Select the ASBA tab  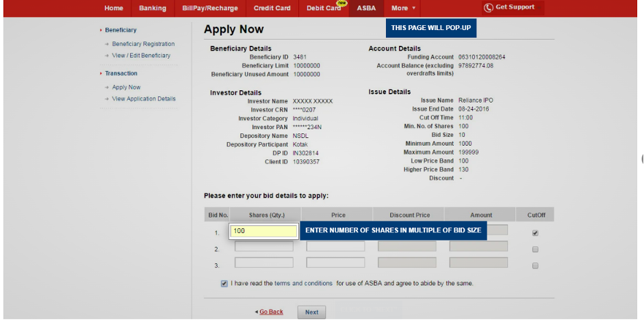366,8
